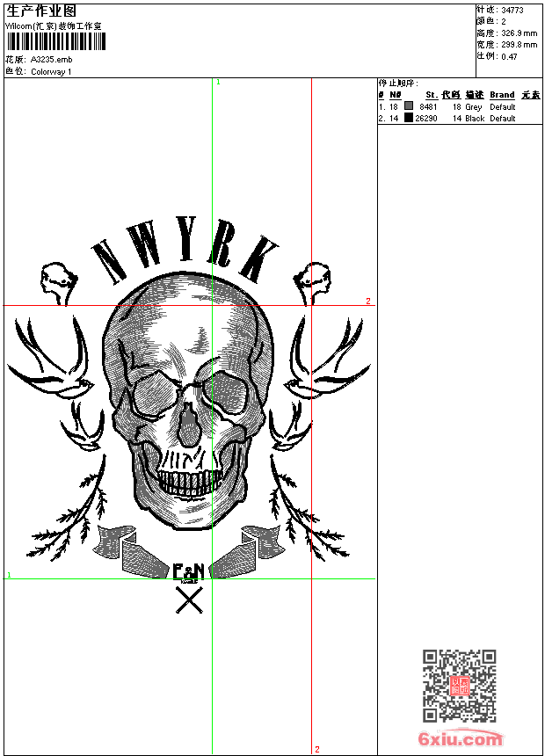The height and width of the screenshot is (756, 545).
Task: Select the Colorway 1 text
Action: [51, 72]
